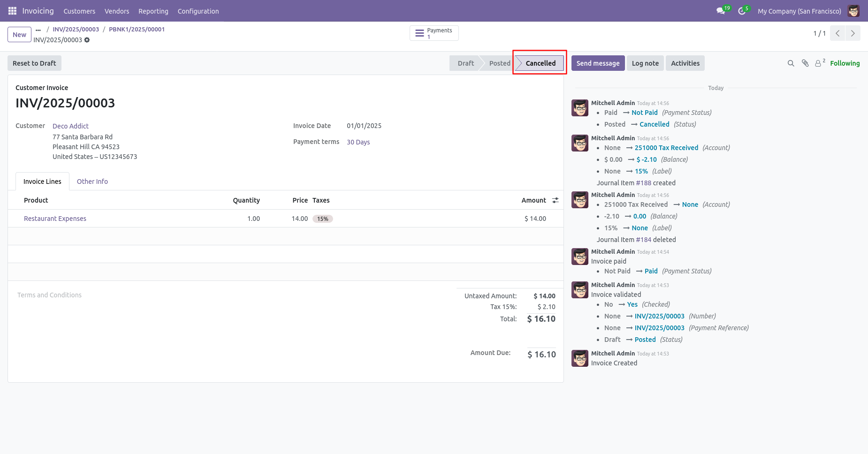Expand the collapsed breadcrumb ellipsis
The image size is (868, 454).
(x=38, y=30)
